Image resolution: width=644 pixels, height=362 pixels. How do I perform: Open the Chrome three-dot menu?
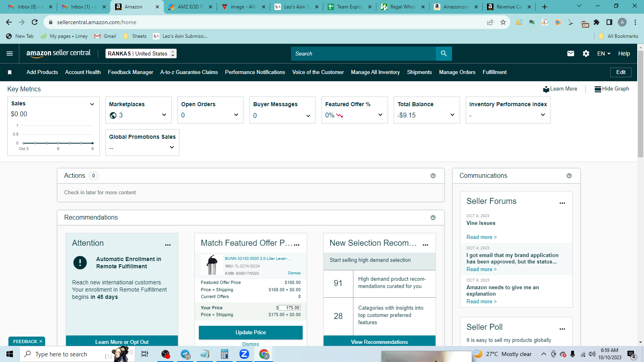point(635,22)
